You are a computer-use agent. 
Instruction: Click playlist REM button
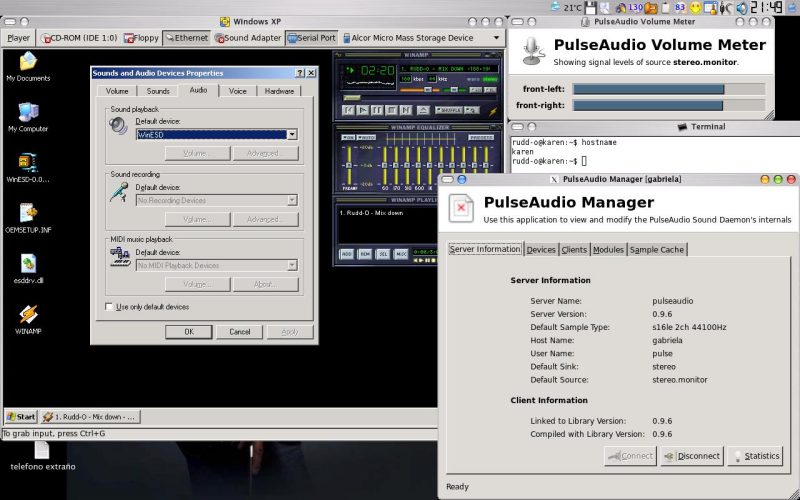(x=365, y=254)
